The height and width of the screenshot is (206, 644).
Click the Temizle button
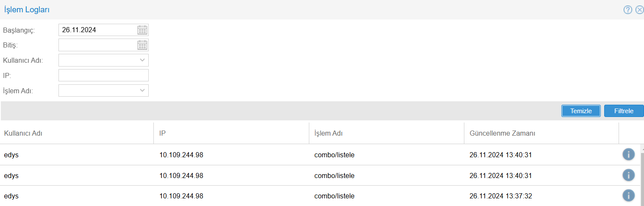[581, 111]
